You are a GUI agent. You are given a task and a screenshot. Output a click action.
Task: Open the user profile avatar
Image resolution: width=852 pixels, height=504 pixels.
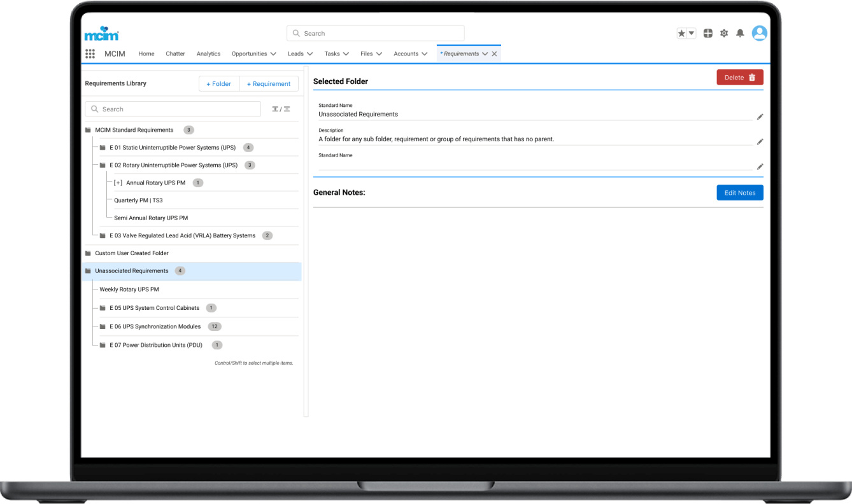pos(759,33)
